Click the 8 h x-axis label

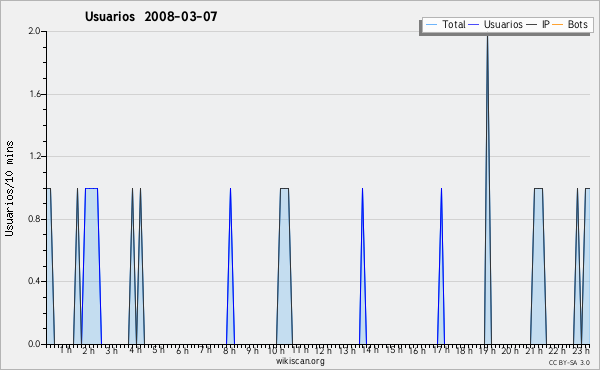[x=229, y=350]
